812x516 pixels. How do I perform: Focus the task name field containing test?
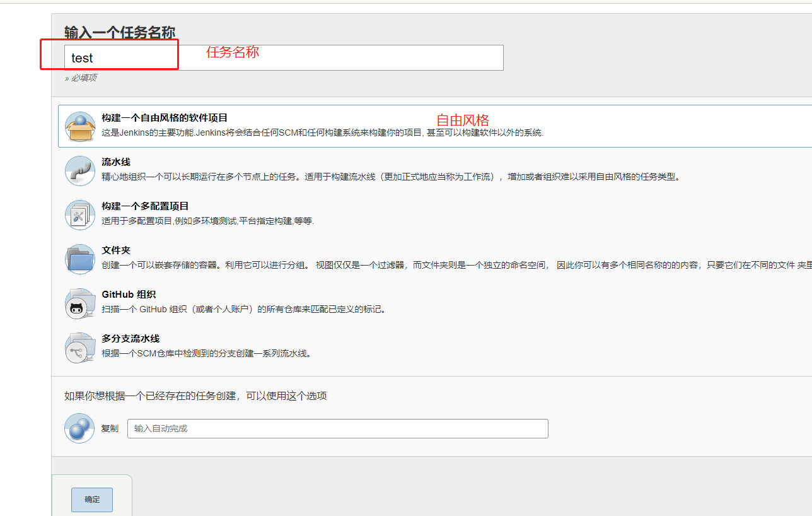click(x=284, y=57)
